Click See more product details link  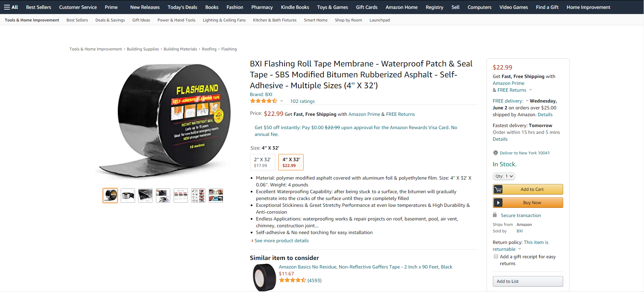pos(281,241)
